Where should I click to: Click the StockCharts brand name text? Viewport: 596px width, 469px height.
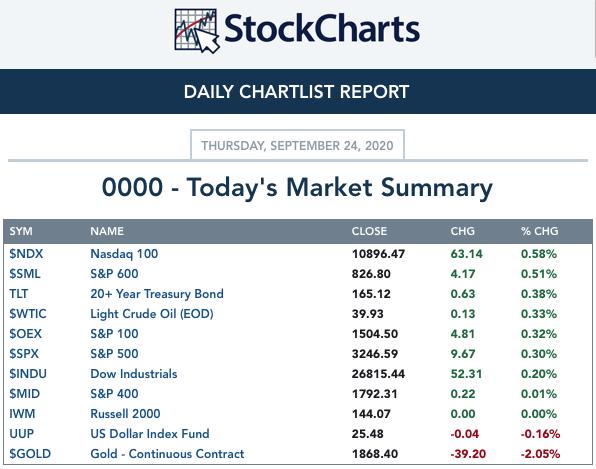coord(322,29)
